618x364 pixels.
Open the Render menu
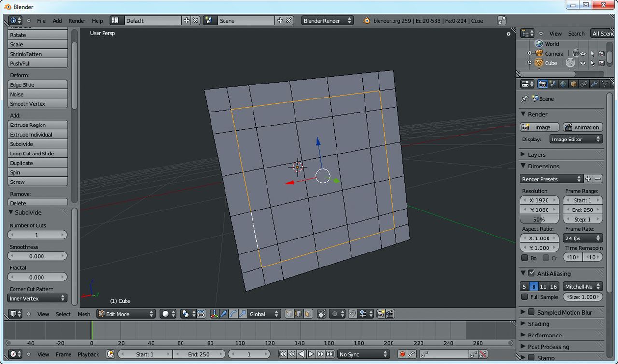point(77,21)
